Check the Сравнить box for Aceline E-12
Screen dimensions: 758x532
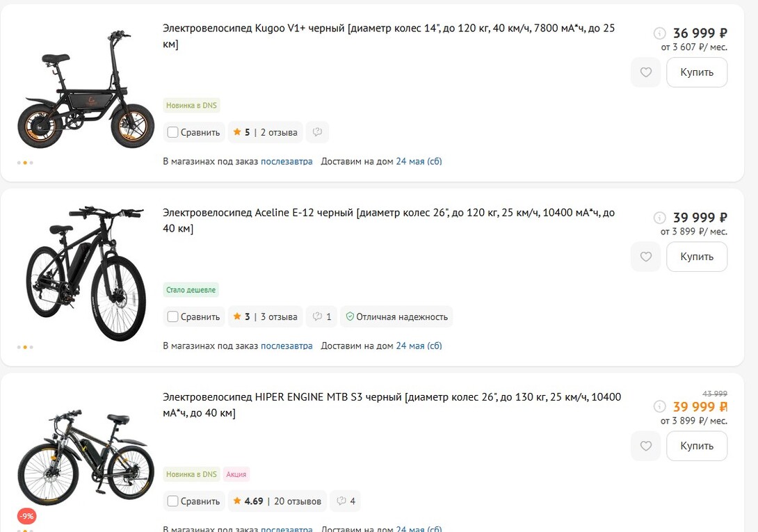coord(172,316)
